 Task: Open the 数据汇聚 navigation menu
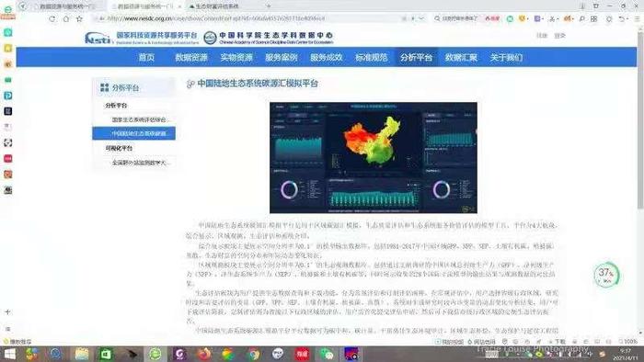(x=461, y=57)
